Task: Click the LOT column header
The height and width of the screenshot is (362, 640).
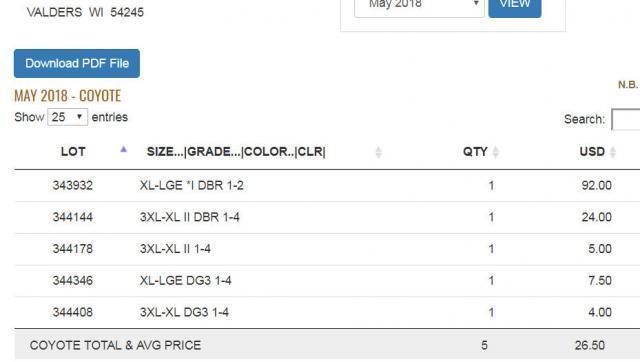Action: click(x=73, y=152)
